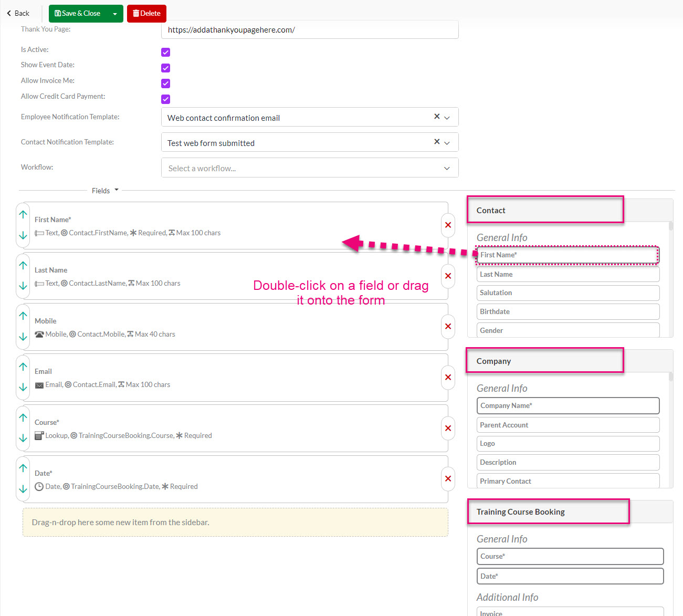Clear the Employee Notification Template selection
This screenshot has width=683, height=616.
(x=437, y=117)
